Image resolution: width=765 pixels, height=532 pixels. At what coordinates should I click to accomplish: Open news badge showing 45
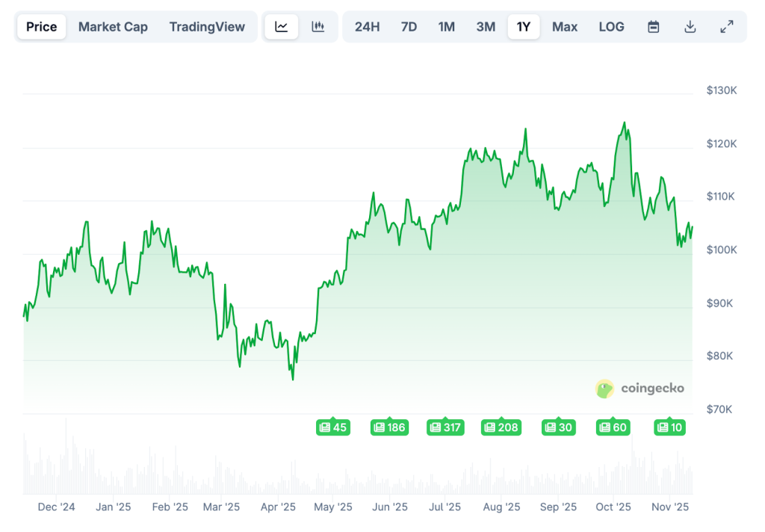(x=332, y=427)
